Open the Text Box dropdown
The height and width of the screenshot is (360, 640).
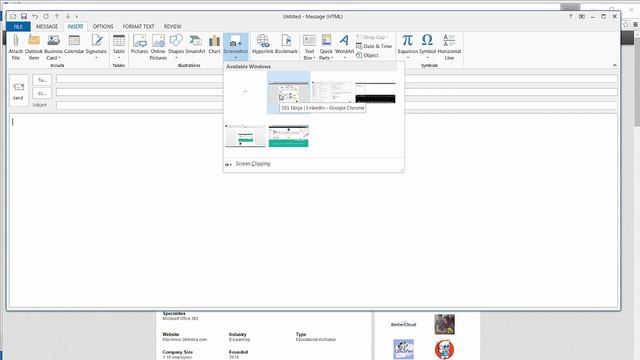pyautogui.click(x=309, y=47)
